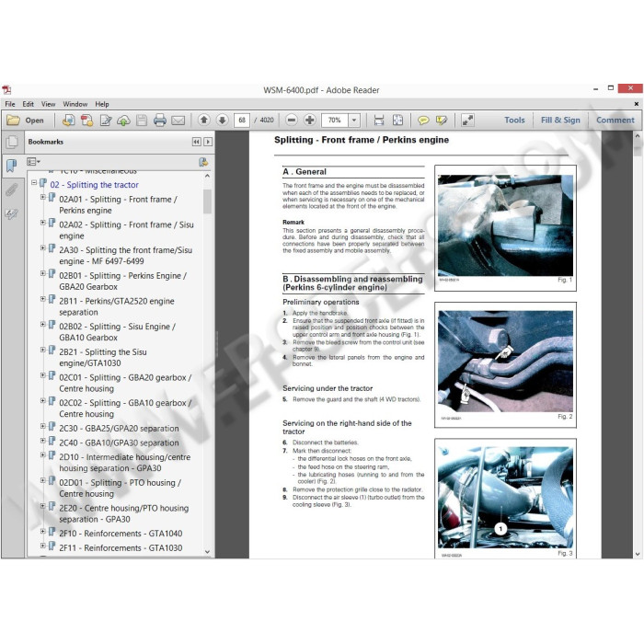Close the document with menu bar X

click(637, 104)
